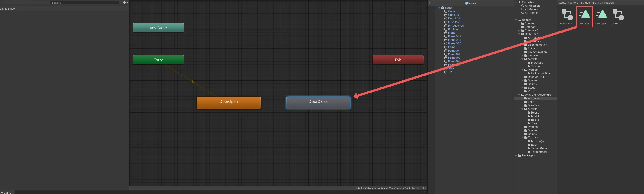Collapse the UnityChanAdventure folder tree
The width and height of the screenshot is (644, 194).
(x=519, y=95)
